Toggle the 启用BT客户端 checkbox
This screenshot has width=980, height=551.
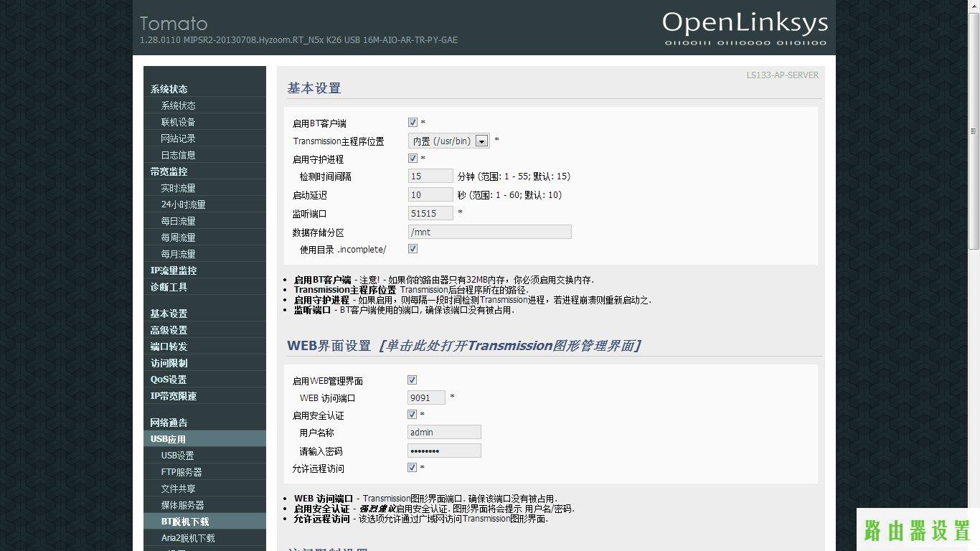pyautogui.click(x=413, y=123)
